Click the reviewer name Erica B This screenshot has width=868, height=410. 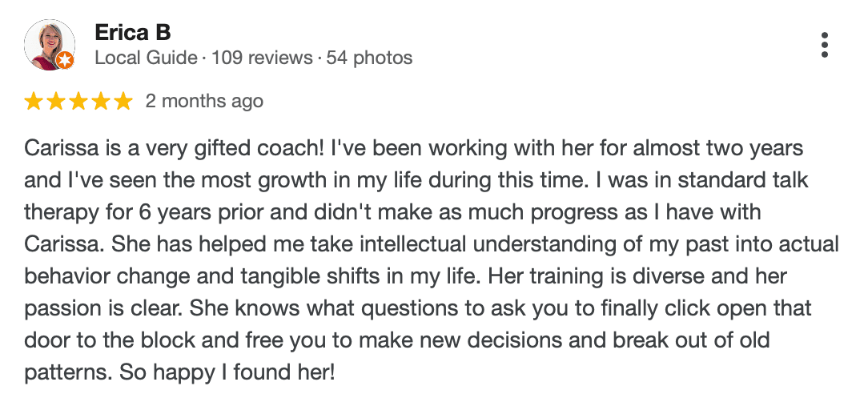[133, 33]
